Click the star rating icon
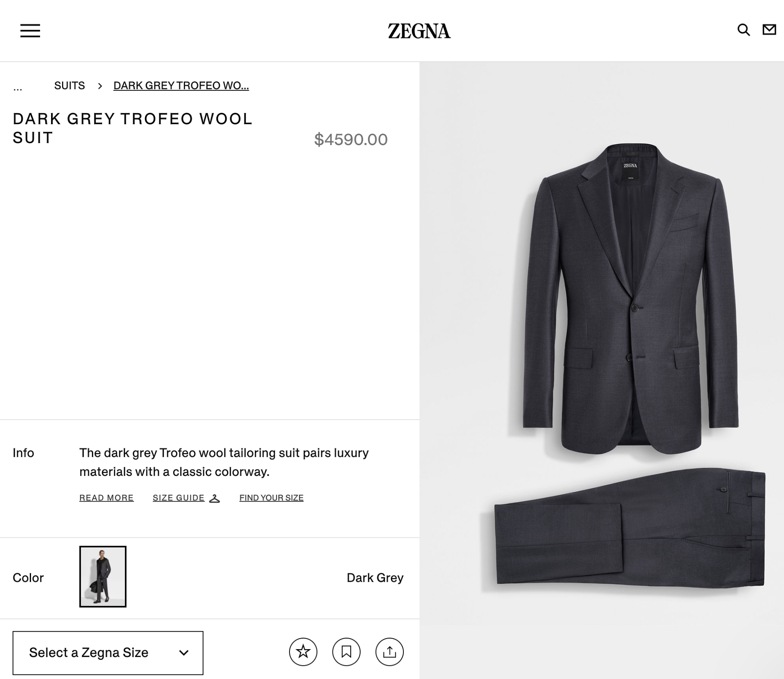The height and width of the screenshot is (679, 784). 303,652
